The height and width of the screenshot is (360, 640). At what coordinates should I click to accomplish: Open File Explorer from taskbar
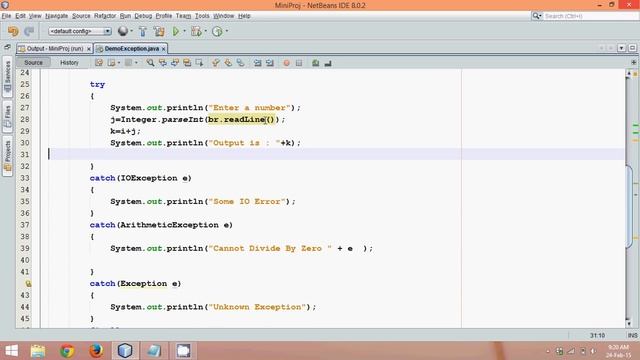coord(38,351)
